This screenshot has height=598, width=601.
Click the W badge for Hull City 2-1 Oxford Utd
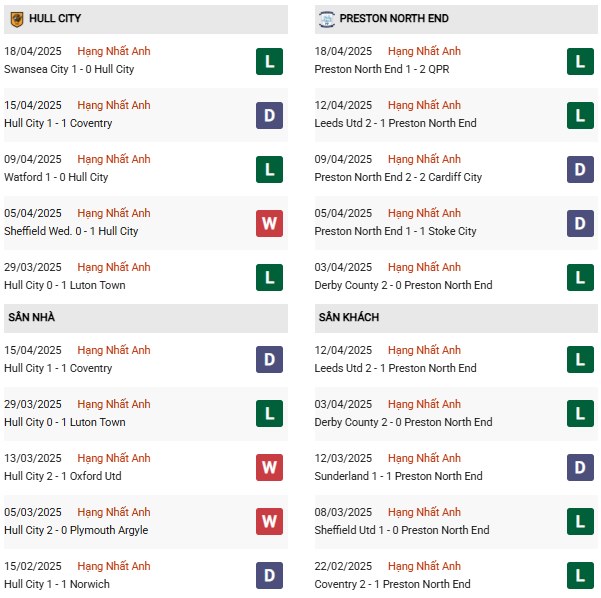point(269,468)
